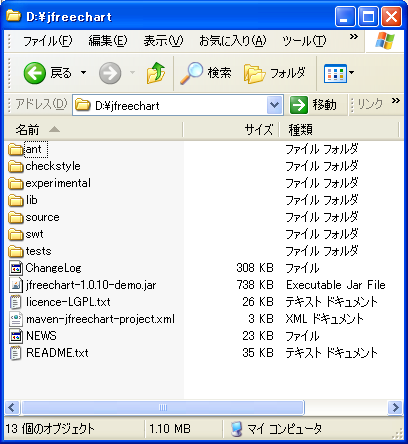Select the jfreechart-1.0.10-demo.jar file icon
Screen dimensions: 408x444
(16, 285)
